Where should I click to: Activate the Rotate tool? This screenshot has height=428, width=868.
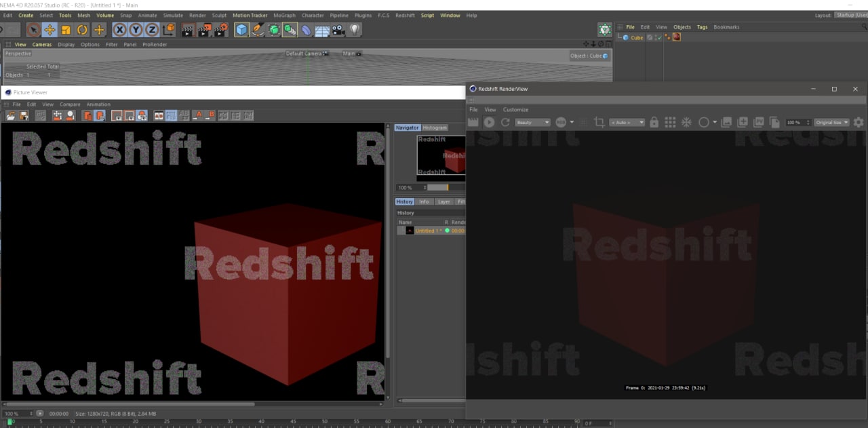pyautogui.click(x=82, y=30)
